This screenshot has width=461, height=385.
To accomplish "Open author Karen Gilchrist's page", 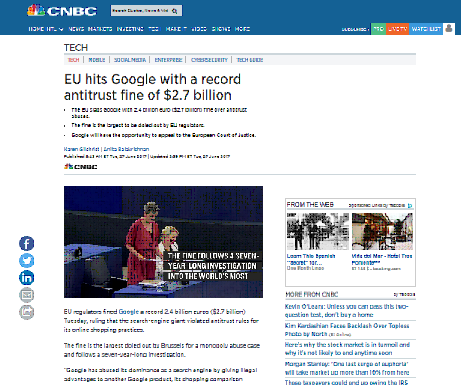I will tap(82, 149).
